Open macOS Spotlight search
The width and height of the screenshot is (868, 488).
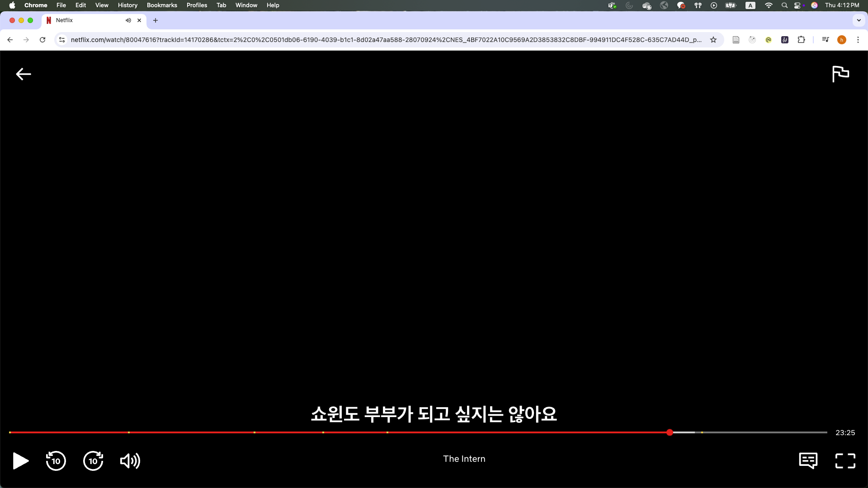click(784, 5)
